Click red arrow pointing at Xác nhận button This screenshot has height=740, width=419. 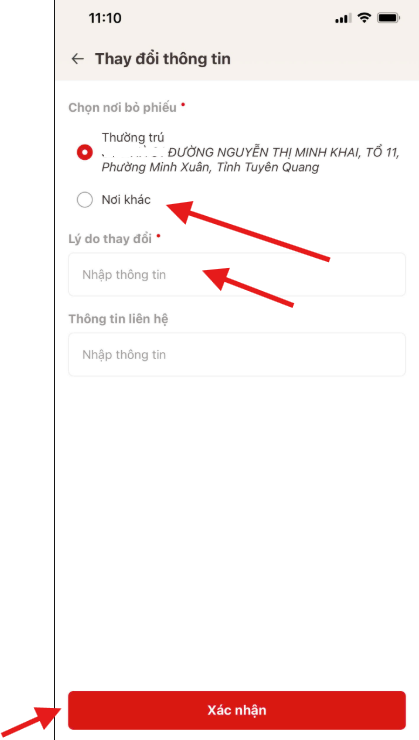click(x=31, y=722)
